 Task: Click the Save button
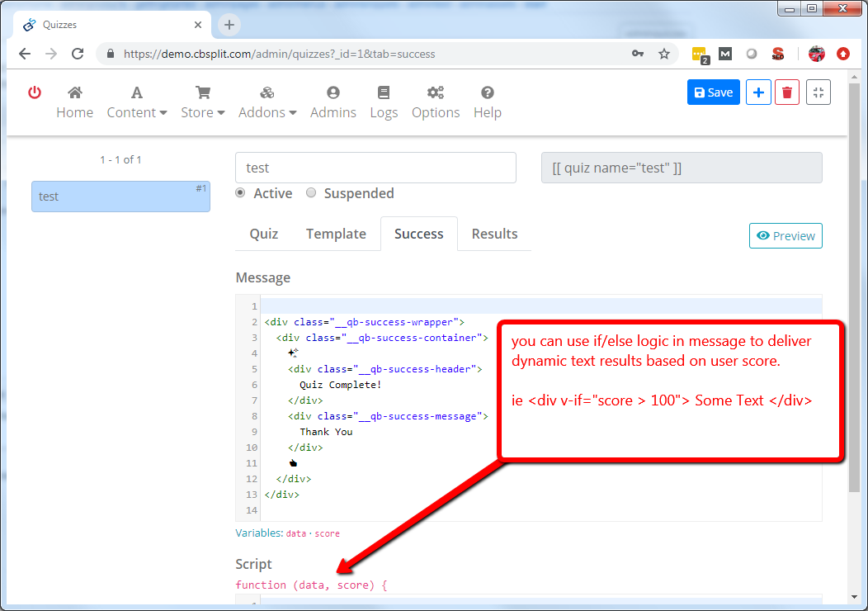pyautogui.click(x=713, y=92)
